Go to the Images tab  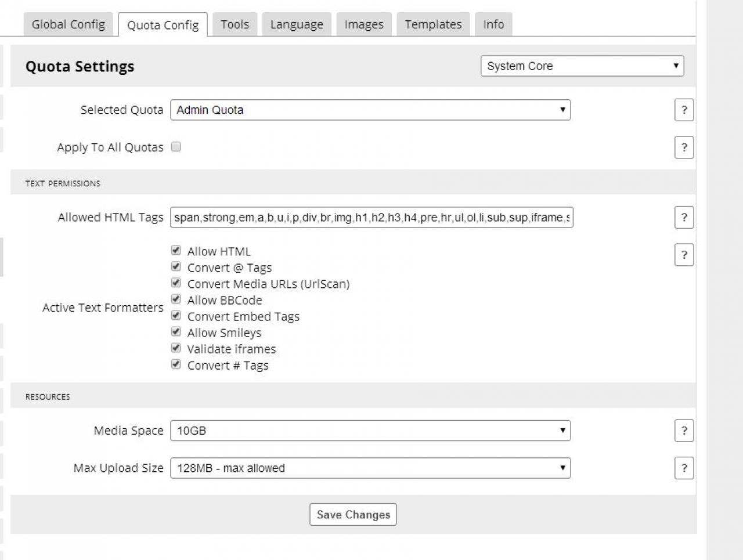point(364,25)
